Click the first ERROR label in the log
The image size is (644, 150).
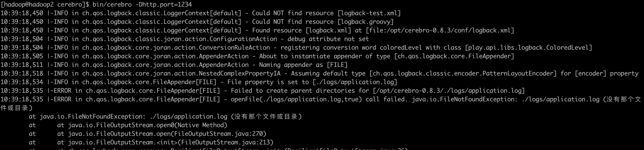tap(63, 91)
